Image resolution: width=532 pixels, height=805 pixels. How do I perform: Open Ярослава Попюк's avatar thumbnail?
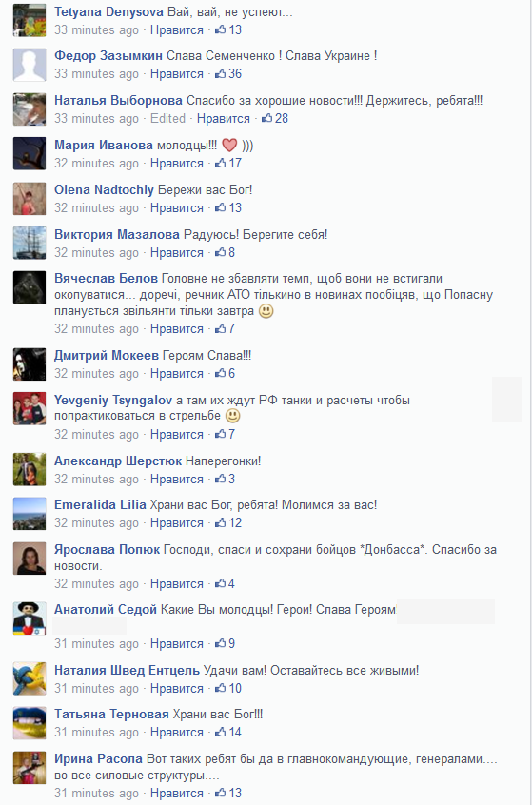coord(30,558)
